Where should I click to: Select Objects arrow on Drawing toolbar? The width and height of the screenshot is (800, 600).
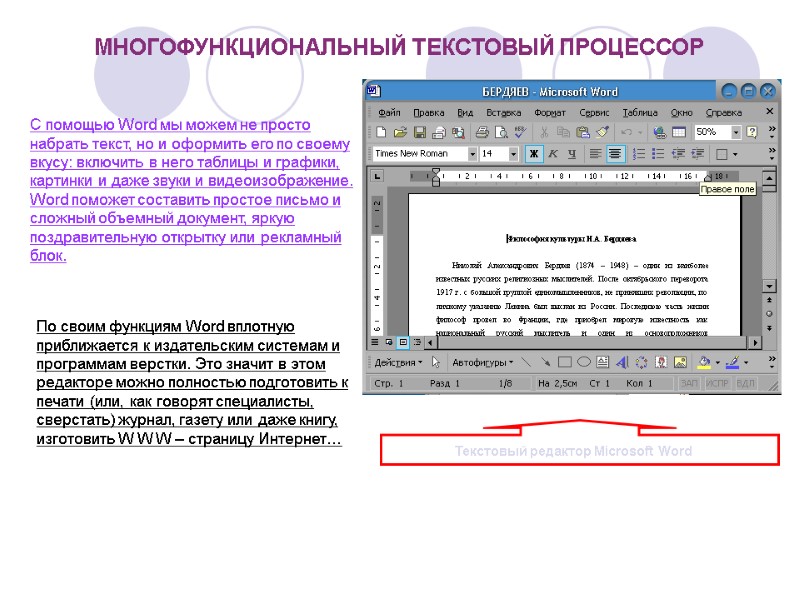tap(436, 362)
